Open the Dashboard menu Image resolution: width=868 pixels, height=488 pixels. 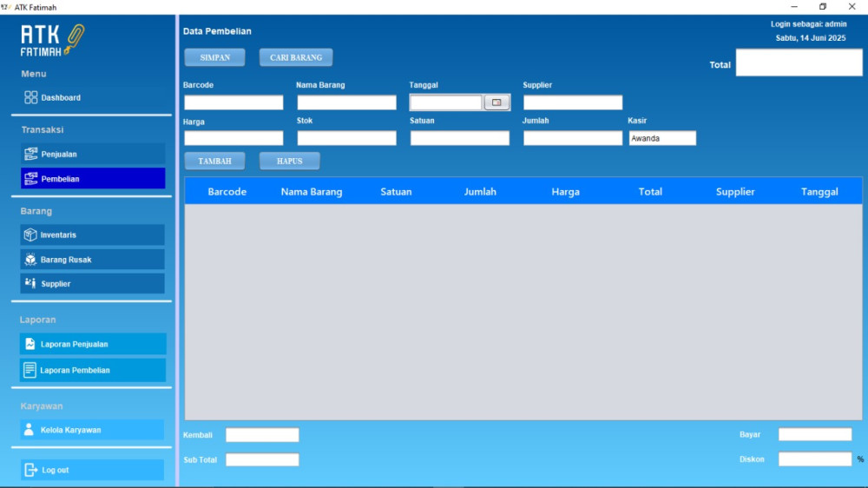[x=93, y=97]
